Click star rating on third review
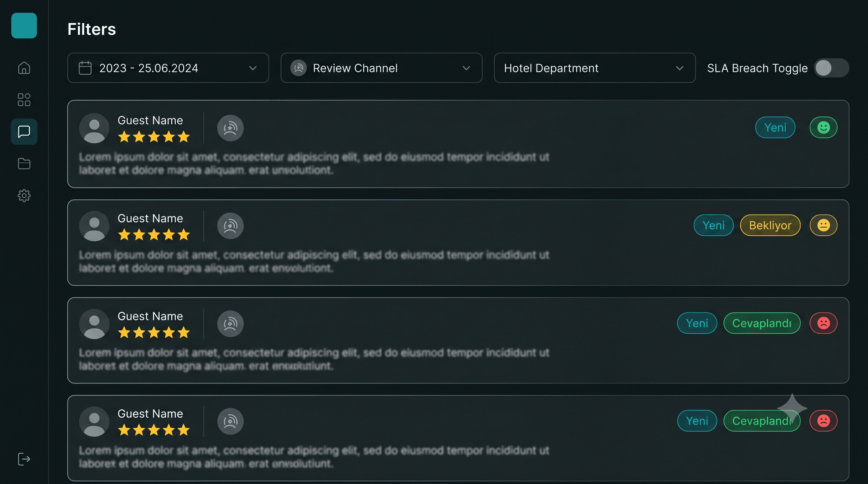Viewport: 868px width, 484px height. [x=154, y=332]
